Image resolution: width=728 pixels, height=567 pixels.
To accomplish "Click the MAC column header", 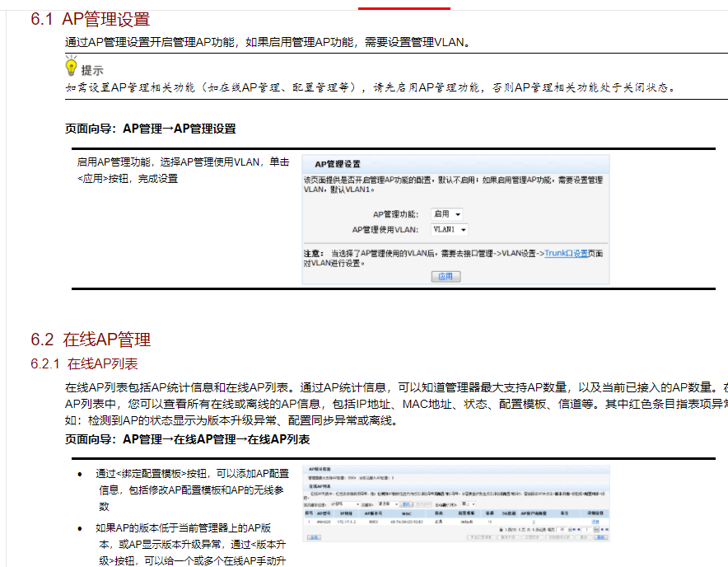I will pyautogui.click(x=407, y=513).
